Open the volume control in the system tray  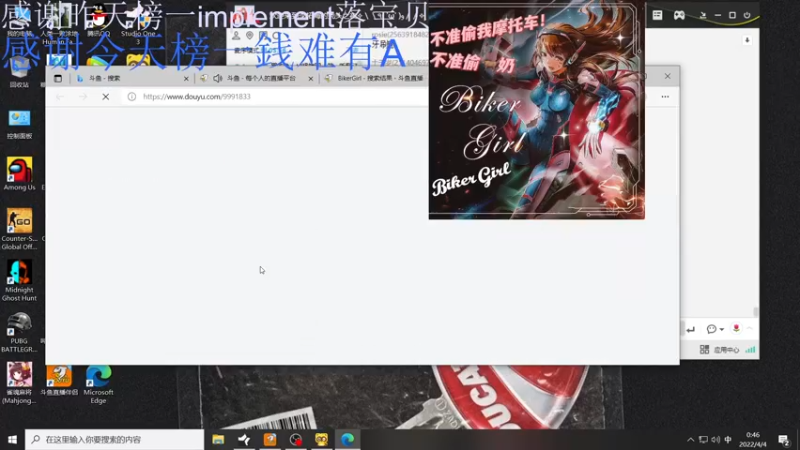click(715, 440)
